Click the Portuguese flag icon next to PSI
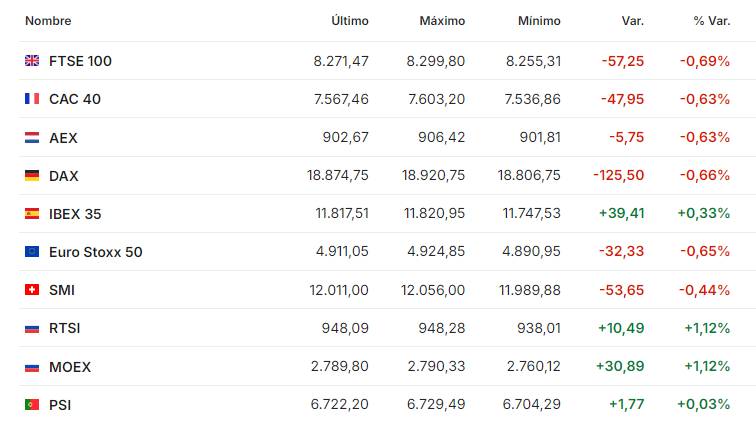This screenshot has width=756, height=423. pos(32,405)
